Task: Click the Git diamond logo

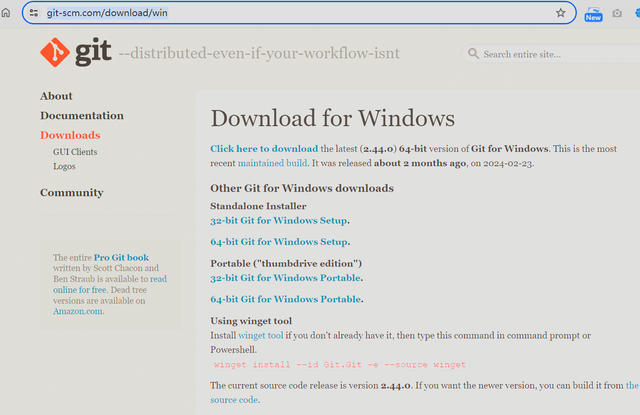Action: tap(55, 52)
